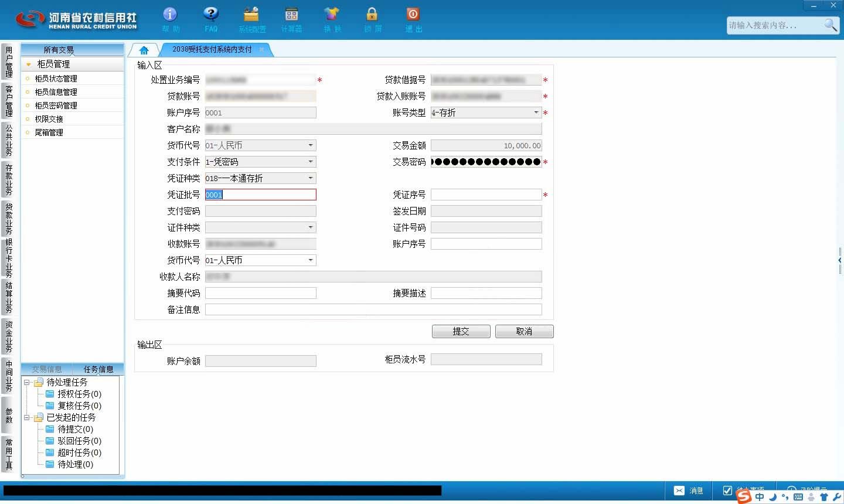Expand the right side panel arrow

(x=840, y=260)
